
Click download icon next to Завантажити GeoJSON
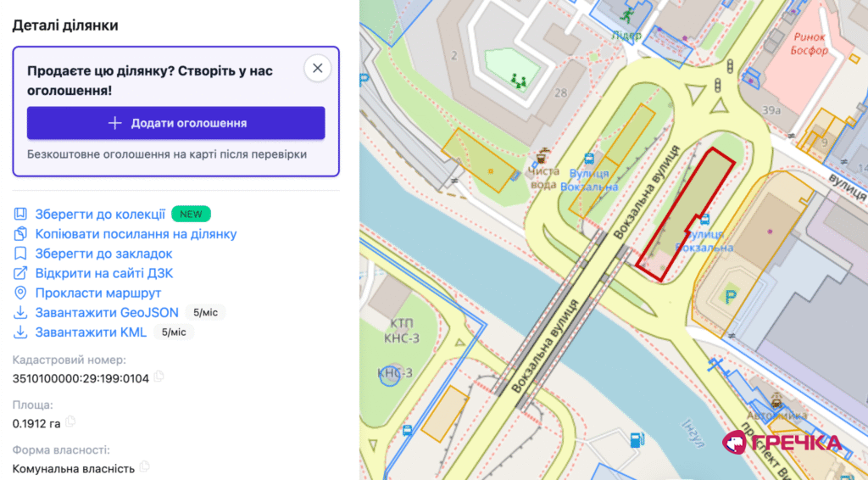20,313
